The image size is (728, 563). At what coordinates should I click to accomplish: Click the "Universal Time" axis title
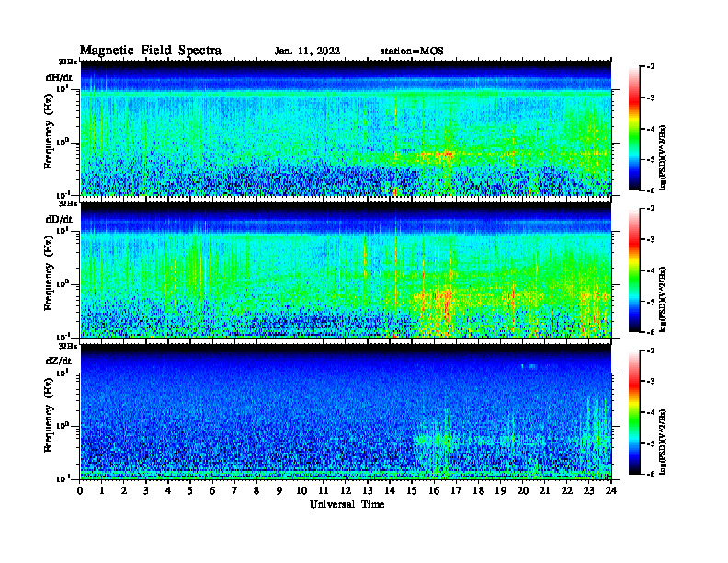tap(347, 504)
